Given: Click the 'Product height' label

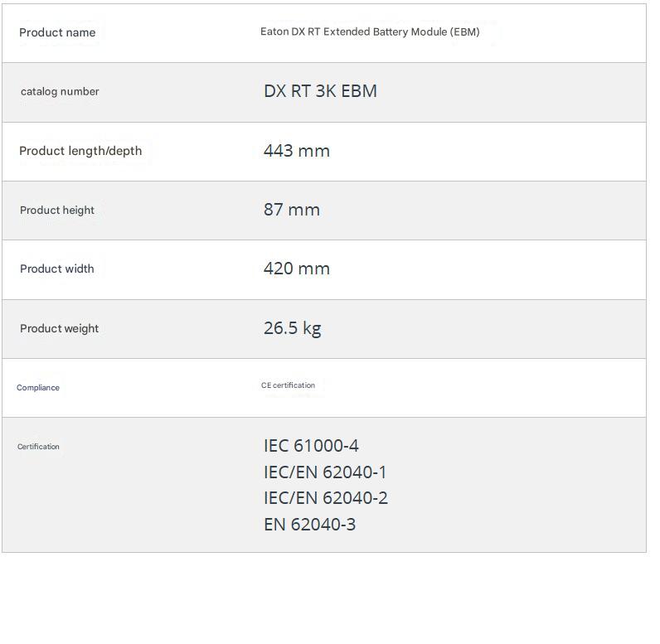Looking at the screenshot, I should 57,210.
